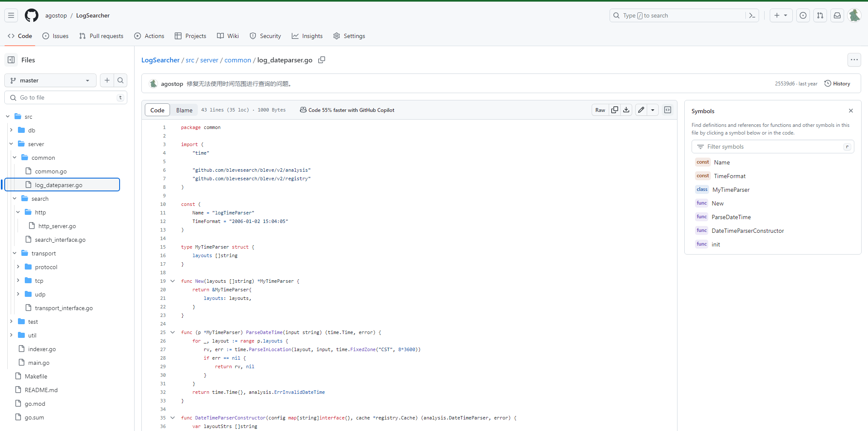This screenshot has width=868, height=431.
Task: Open the Wiki tab
Action: [x=228, y=36]
